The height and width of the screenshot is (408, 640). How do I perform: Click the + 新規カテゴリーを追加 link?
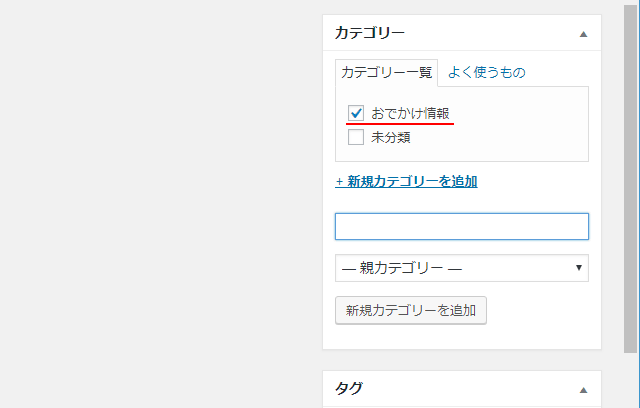pos(406,182)
